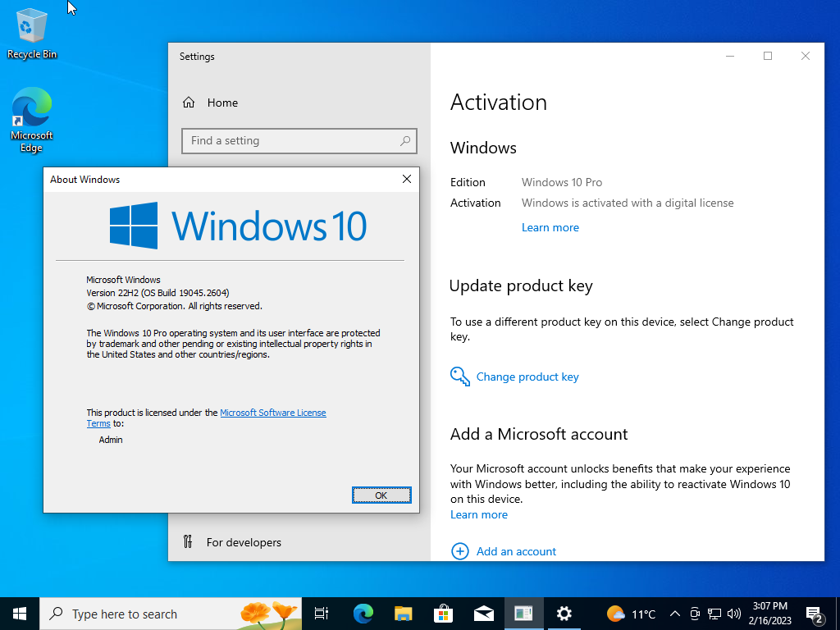Click the 'Update product key' heading
This screenshot has height=630, width=840.
point(521,286)
